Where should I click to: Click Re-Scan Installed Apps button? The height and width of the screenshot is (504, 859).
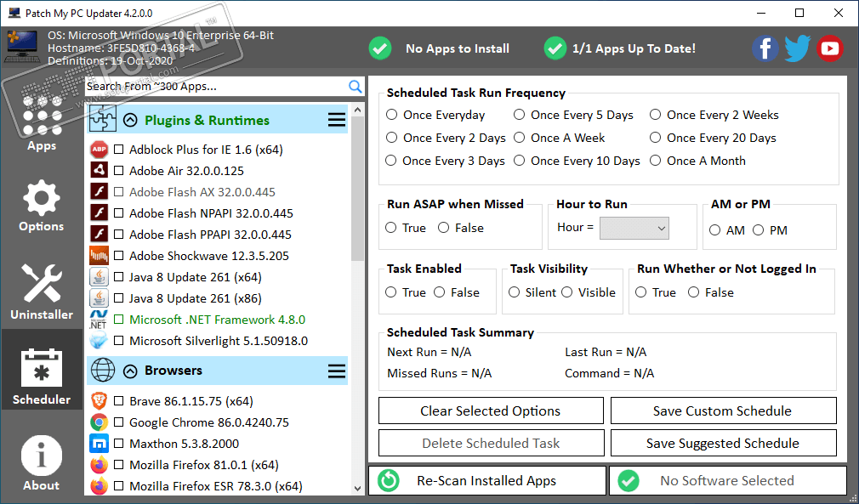[487, 481]
